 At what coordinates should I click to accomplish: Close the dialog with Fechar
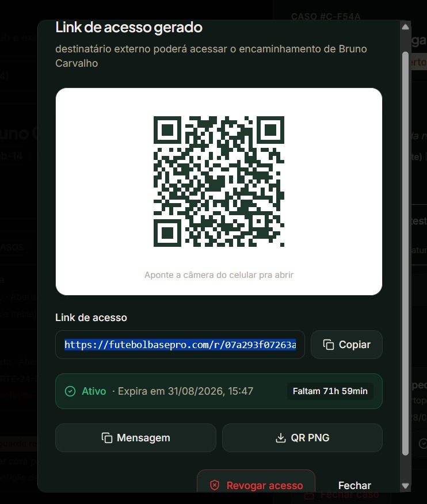pos(354,486)
